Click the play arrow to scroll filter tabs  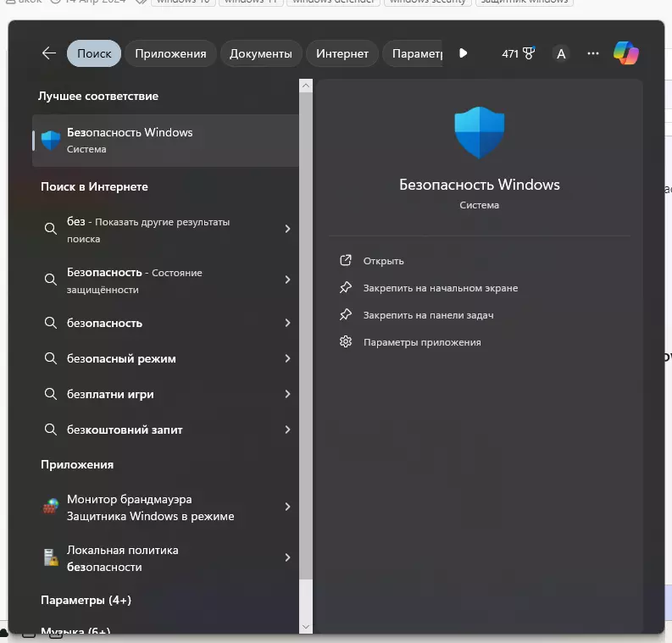coord(463,53)
